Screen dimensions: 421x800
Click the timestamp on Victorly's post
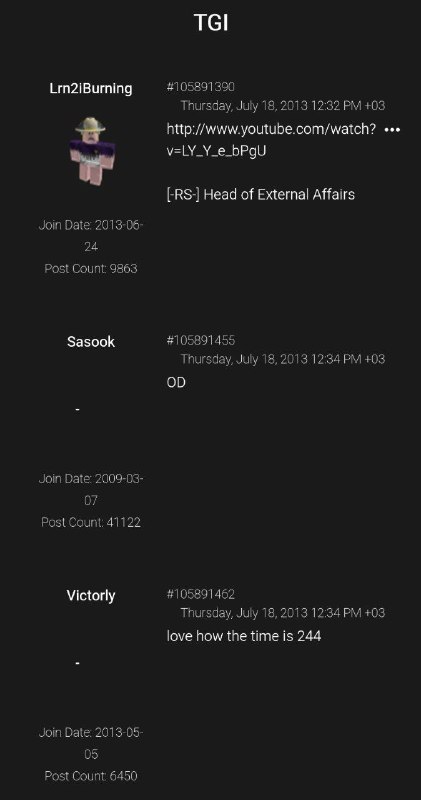283,613
